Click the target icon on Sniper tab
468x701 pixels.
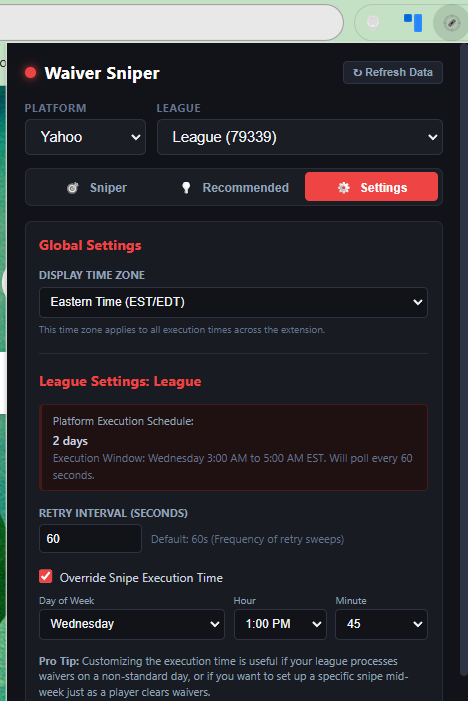click(x=72, y=188)
